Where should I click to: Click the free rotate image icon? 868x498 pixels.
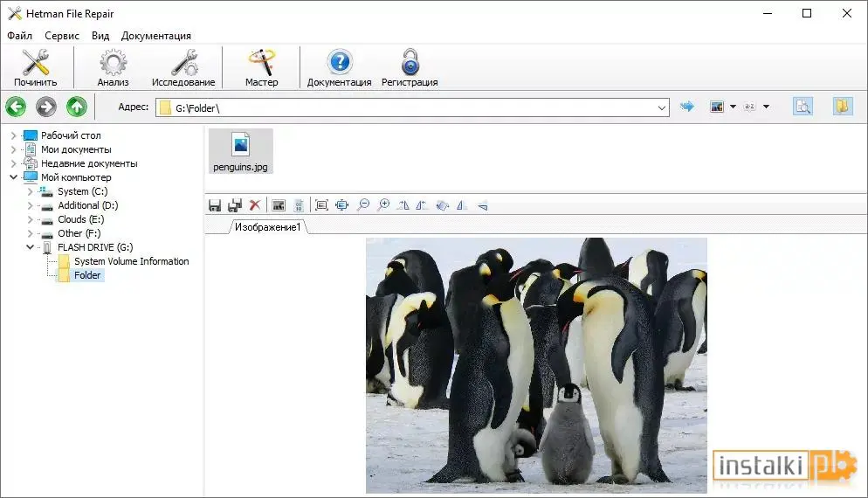click(442, 205)
